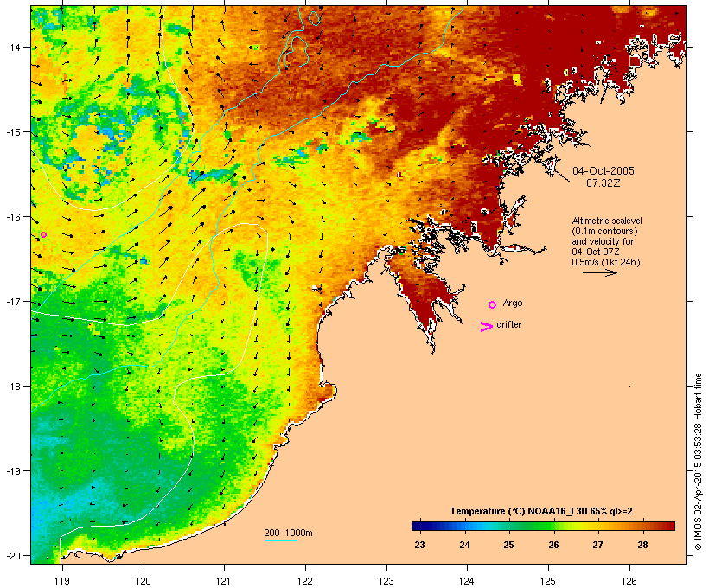Click the '(0.1m contours)' text
709x588 pixels.
(604, 231)
